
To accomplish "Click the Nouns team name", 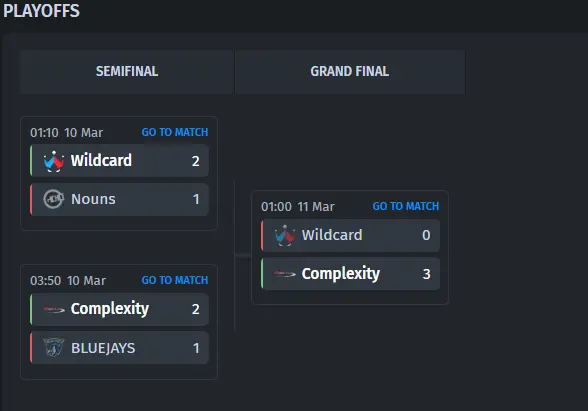I will click(93, 199).
